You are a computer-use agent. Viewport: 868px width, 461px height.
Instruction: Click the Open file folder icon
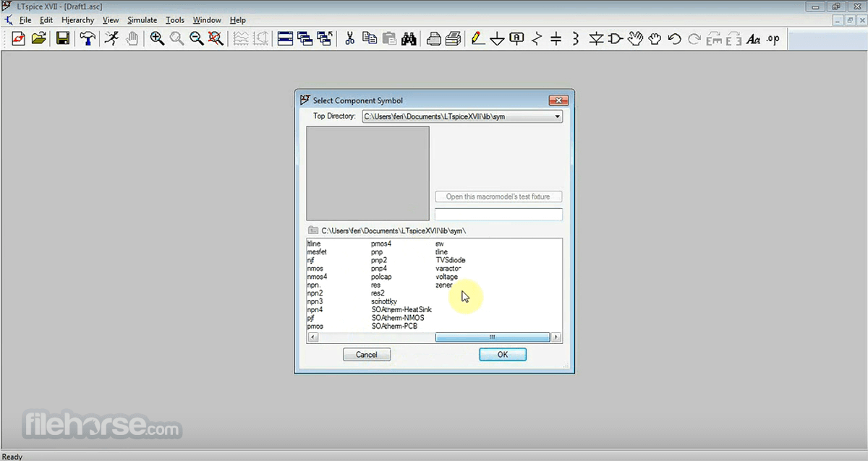[x=39, y=39]
